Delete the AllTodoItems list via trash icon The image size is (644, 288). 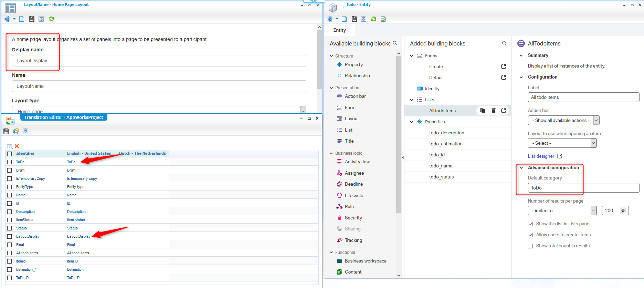tap(493, 111)
